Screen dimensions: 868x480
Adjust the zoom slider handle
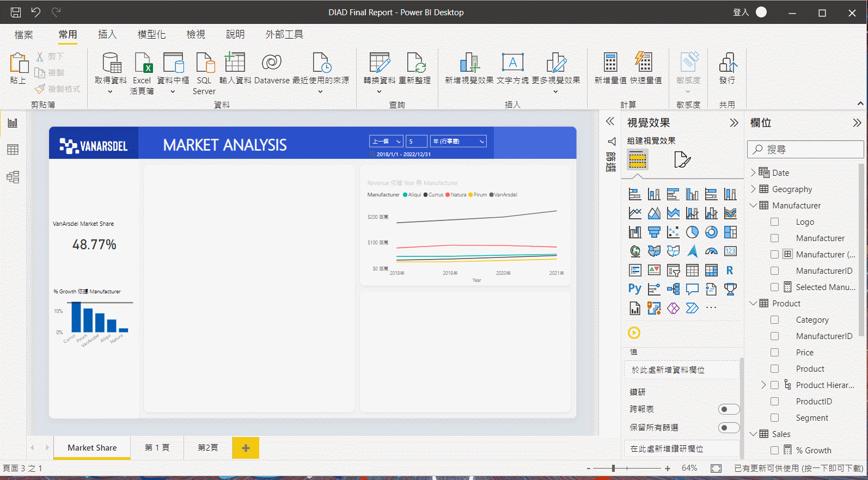click(x=614, y=468)
